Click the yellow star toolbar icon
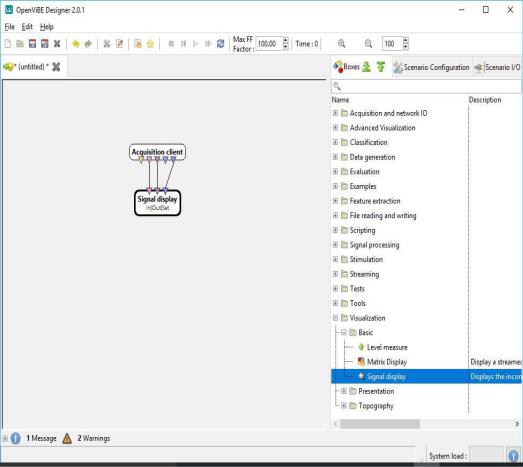 click(x=150, y=44)
